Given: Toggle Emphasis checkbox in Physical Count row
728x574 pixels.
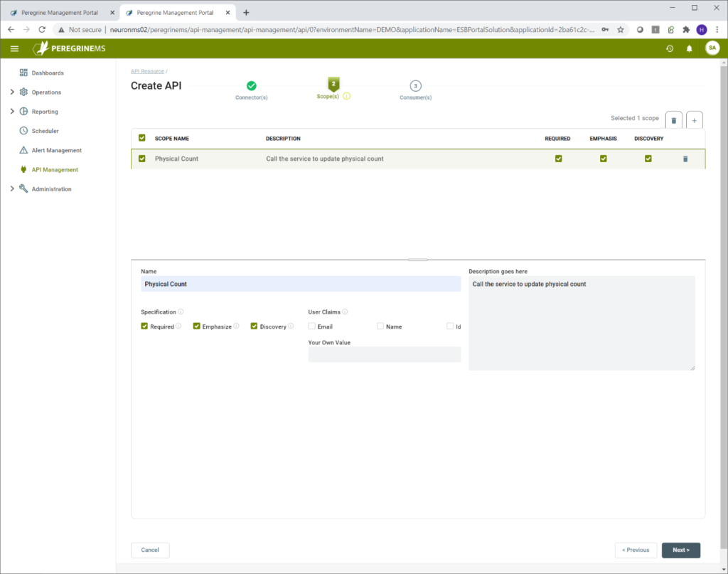Looking at the screenshot, I should pos(603,159).
